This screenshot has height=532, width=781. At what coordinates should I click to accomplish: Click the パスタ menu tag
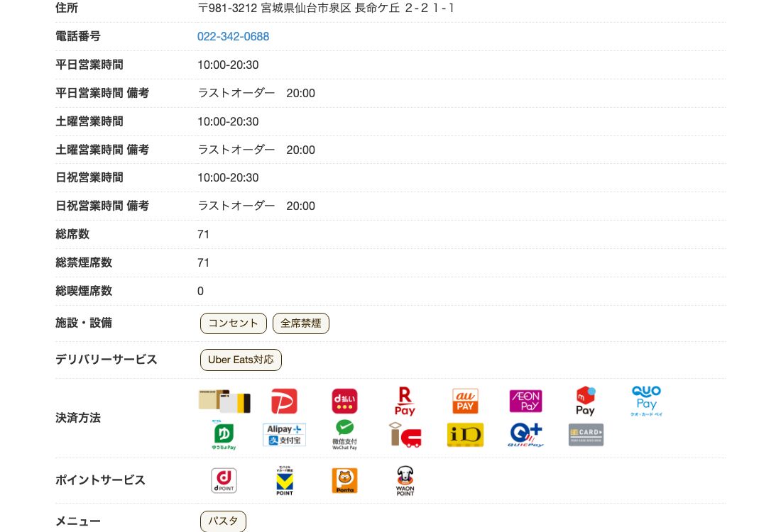click(223, 521)
